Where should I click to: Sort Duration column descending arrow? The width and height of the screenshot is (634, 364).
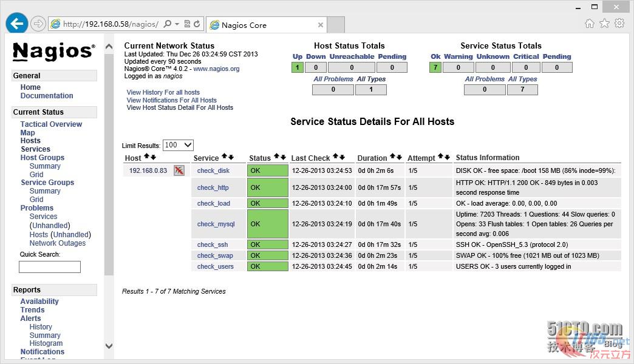pos(400,157)
